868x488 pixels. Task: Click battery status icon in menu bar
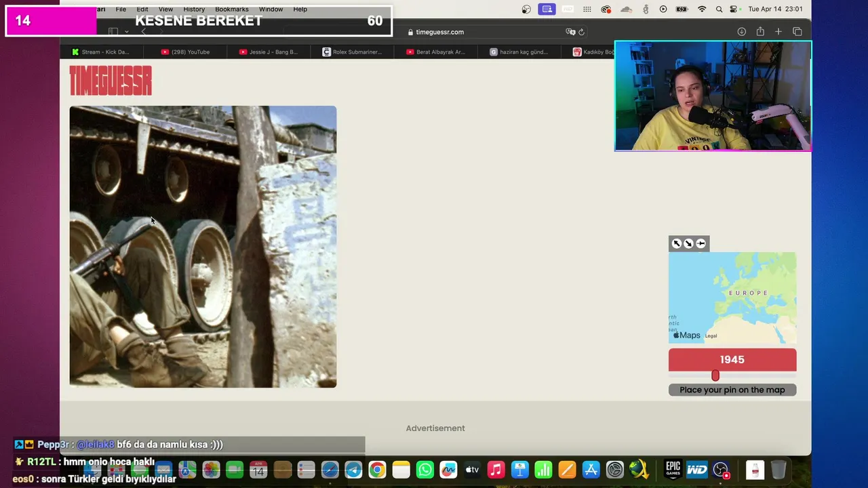tap(682, 9)
